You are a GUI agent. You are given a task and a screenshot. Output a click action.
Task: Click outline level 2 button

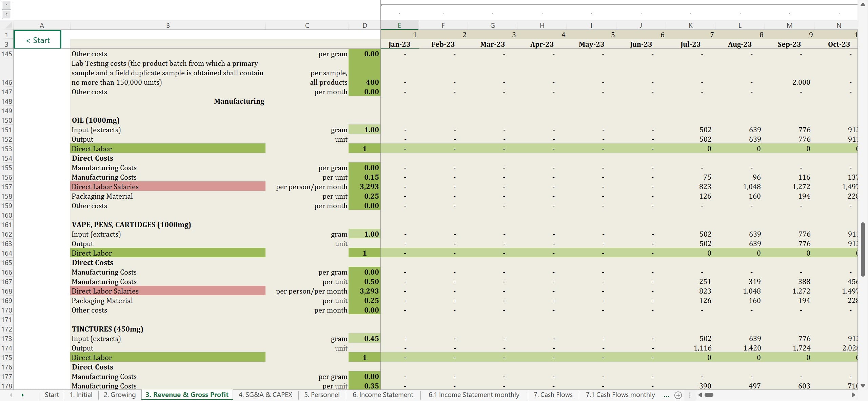pyautogui.click(x=6, y=15)
